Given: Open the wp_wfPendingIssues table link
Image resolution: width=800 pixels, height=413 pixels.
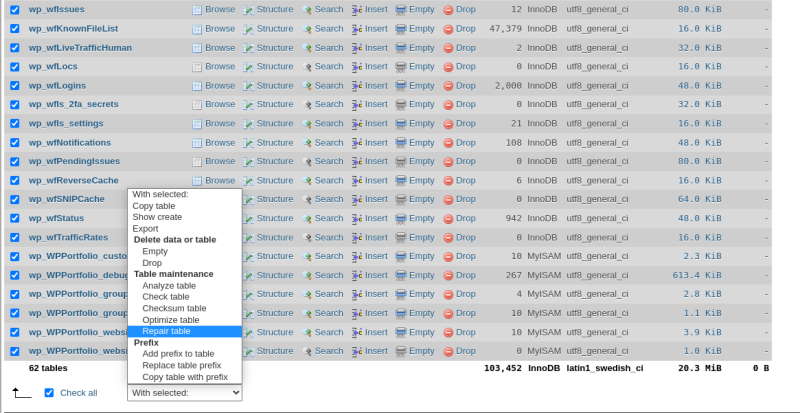Looking at the screenshot, I should pyautogui.click(x=74, y=161).
